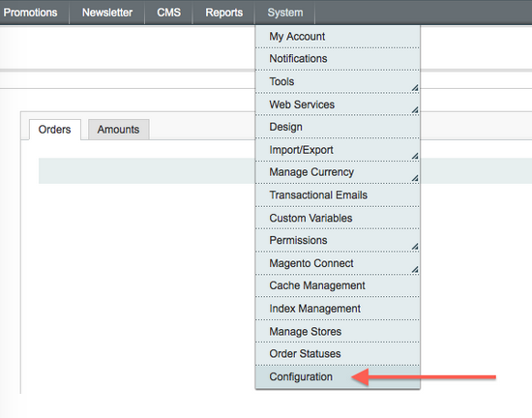The width and height of the screenshot is (532, 418).
Task: Open Custom Variables
Action: 338,218
